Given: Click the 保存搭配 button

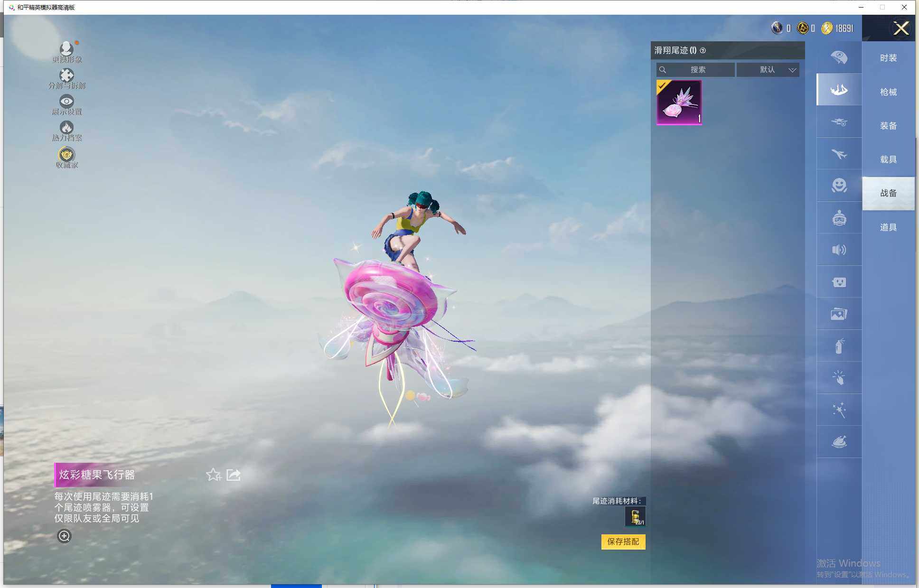Looking at the screenshot, I should [x=623, y=541].
